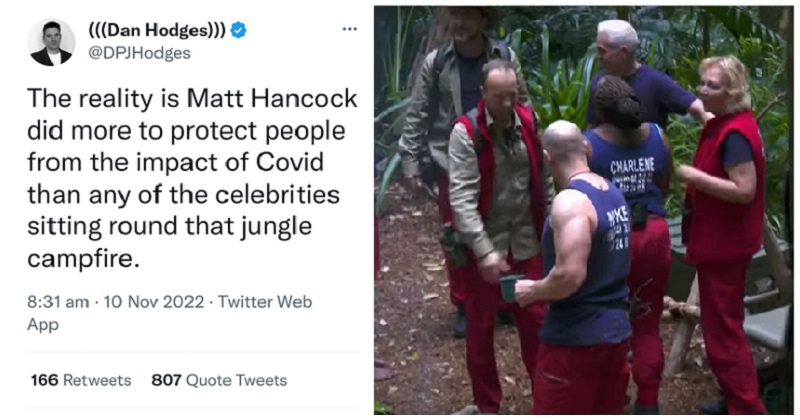Click the (((Dan Hodges))) display name
The image size is (800, 420).
pos(157,31)
